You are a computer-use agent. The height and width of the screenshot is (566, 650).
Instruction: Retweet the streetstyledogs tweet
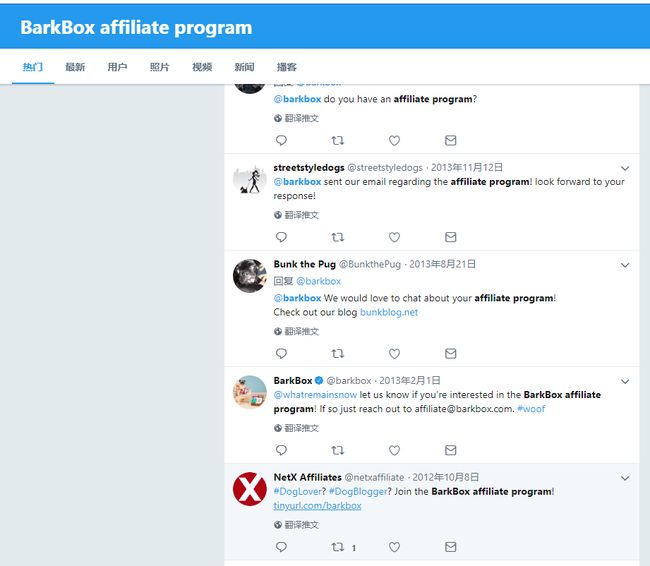337,237
